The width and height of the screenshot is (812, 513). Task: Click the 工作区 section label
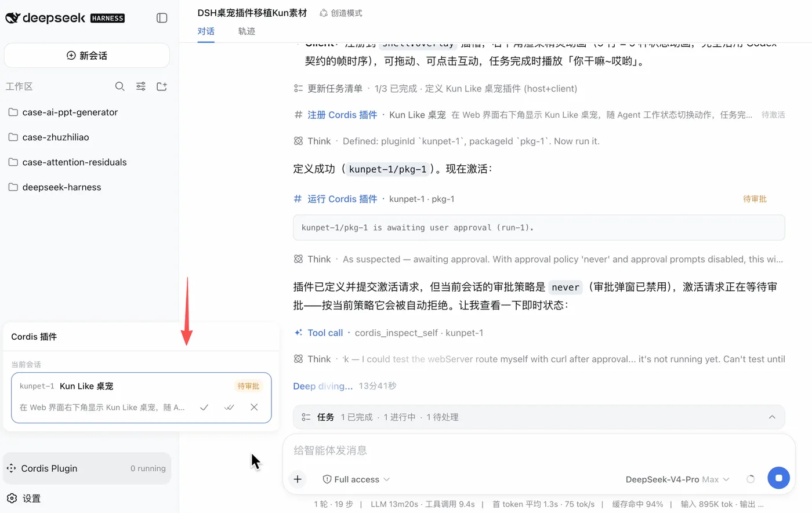(19, 86)
